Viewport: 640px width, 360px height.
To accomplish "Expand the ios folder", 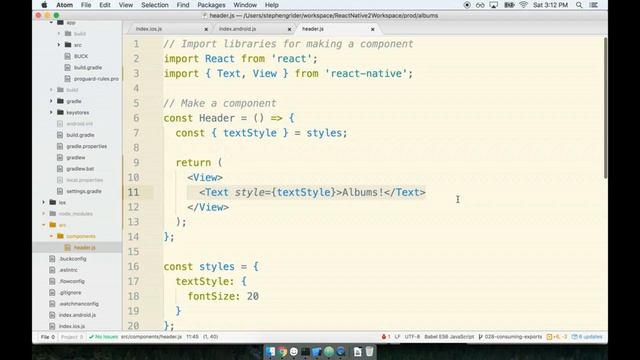I will pos(44,202).
